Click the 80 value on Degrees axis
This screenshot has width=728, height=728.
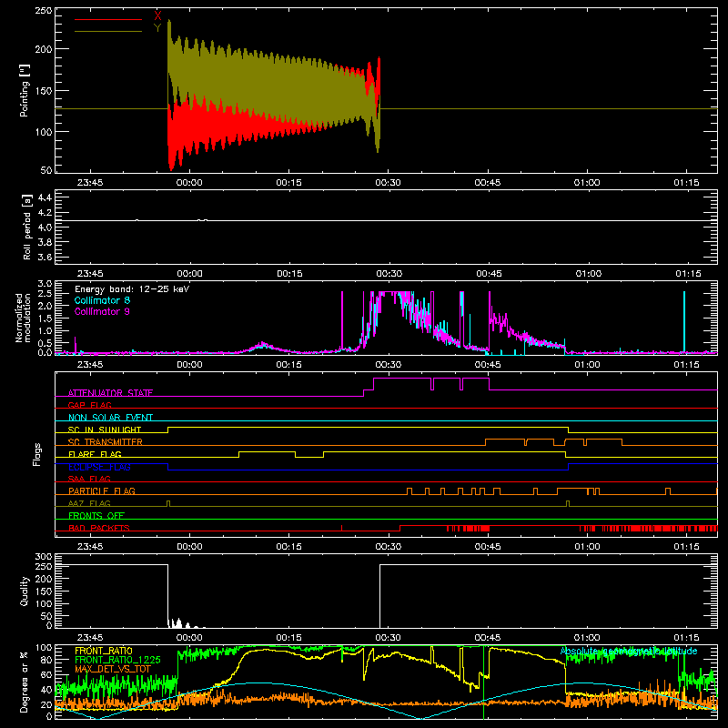tap(46, 660)
